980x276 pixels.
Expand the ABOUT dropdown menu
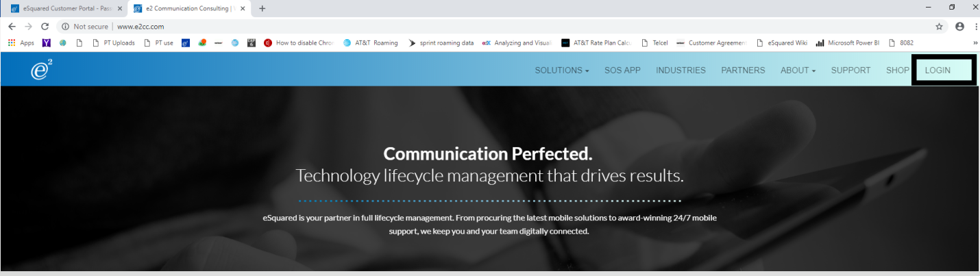click(x=798, y=70)
